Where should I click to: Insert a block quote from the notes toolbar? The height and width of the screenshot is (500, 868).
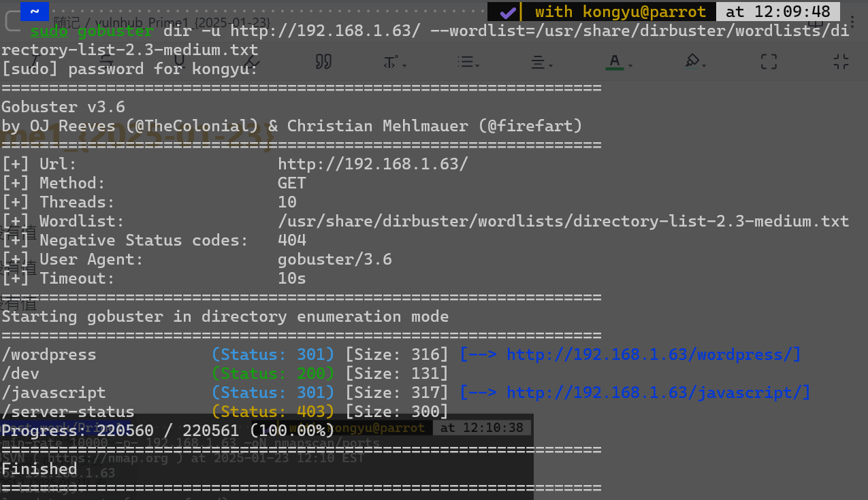[x=324, y=62]
